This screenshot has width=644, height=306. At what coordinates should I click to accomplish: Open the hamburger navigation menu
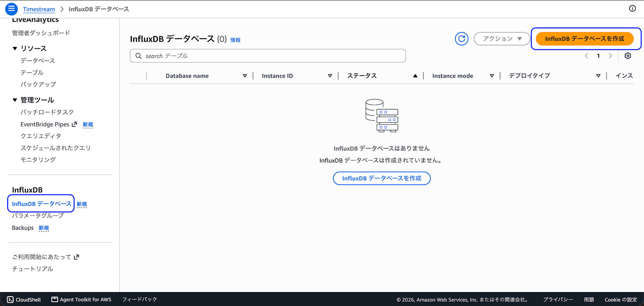click(11, 9)
